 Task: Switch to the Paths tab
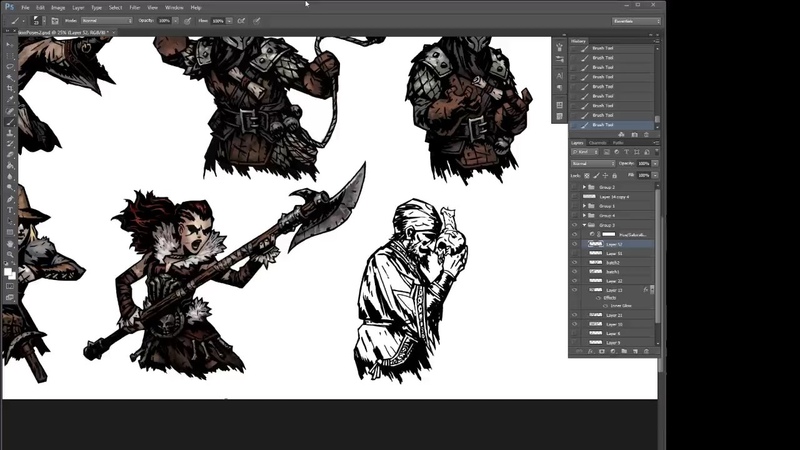(618, 142)
